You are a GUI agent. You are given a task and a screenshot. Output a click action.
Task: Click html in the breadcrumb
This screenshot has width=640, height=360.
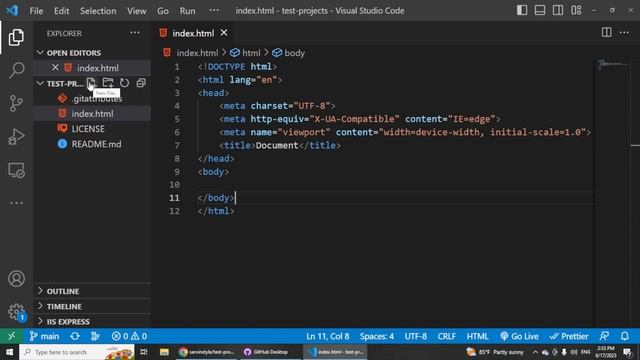[x=251, y=53]
